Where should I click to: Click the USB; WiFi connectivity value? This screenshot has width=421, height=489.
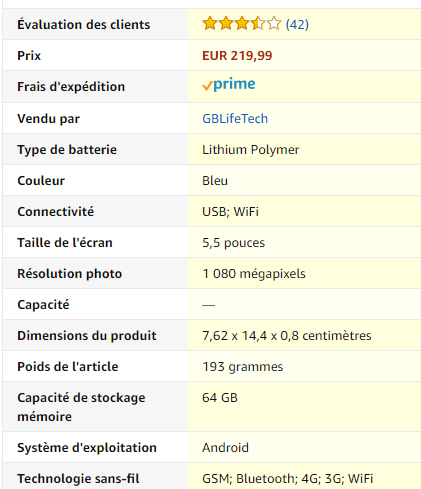pos(230,212)
